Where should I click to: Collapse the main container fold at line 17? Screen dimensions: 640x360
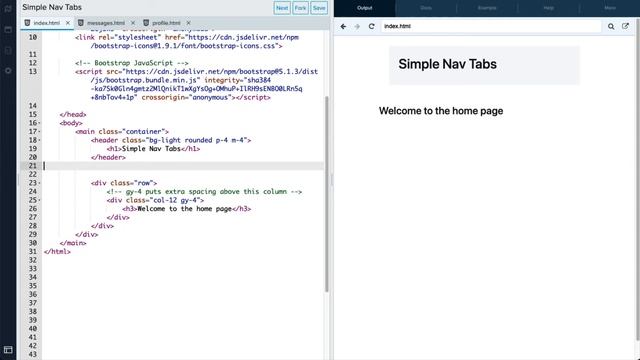point(40,131)
